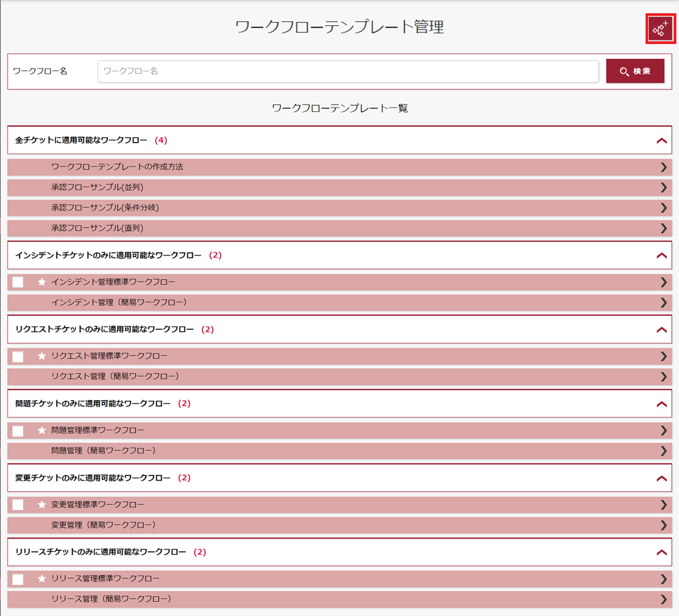Click the star icon of 変更管理標準ワークフロー
The width and height of the screenshot is (679, 616).
click(42, 504)
